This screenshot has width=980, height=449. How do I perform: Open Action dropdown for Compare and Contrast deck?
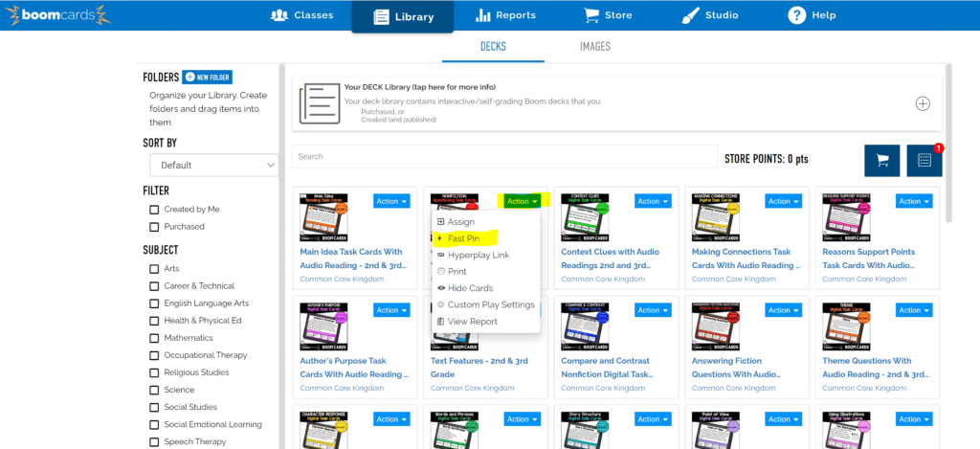click(x=653, y=310)
